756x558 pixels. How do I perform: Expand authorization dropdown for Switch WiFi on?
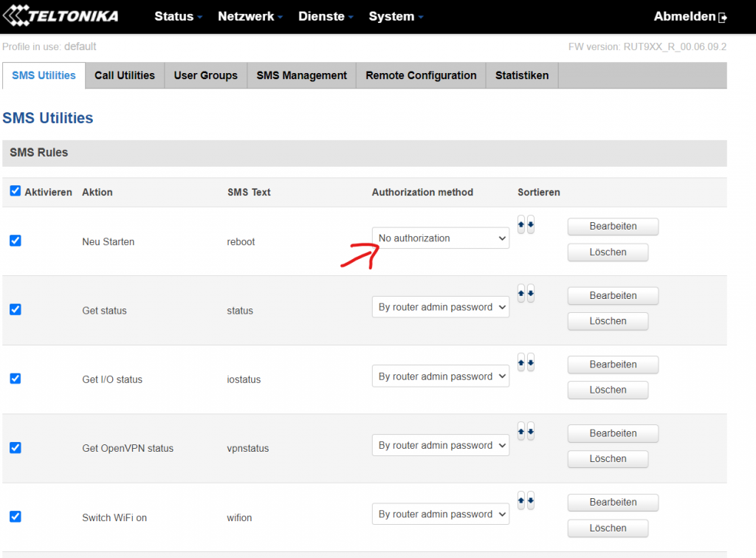[440, 514]
